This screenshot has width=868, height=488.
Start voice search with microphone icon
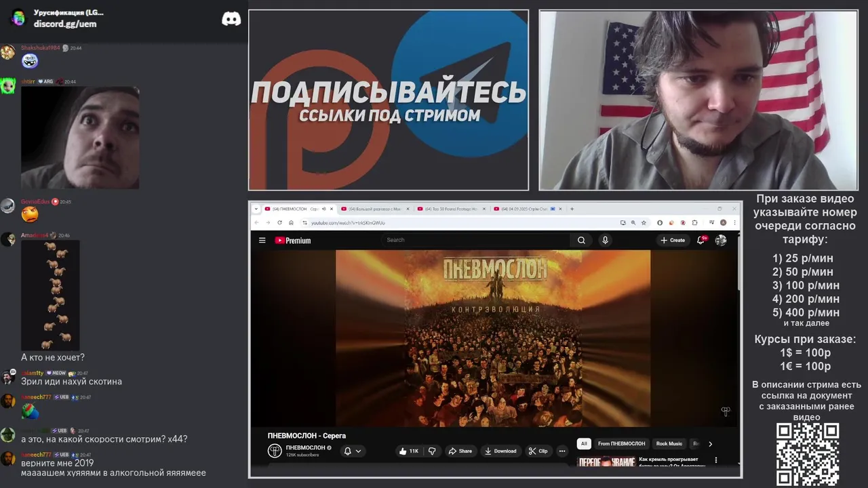point(605,240)
